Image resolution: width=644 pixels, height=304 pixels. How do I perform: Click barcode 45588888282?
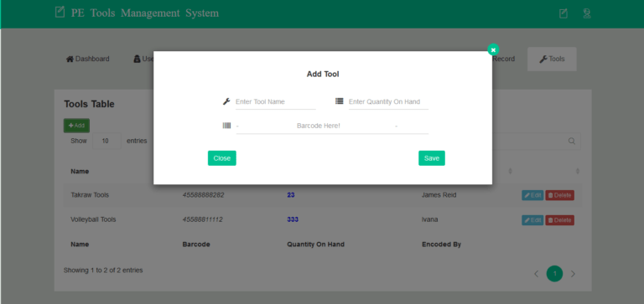coord(203,195)
